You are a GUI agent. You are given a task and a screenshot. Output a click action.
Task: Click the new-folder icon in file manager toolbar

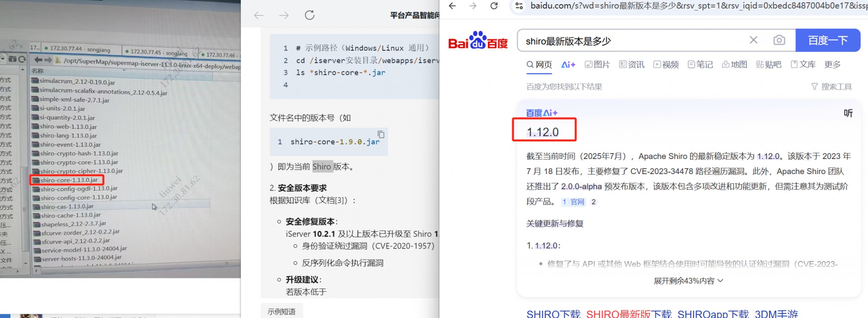click(x=13, y=59)
